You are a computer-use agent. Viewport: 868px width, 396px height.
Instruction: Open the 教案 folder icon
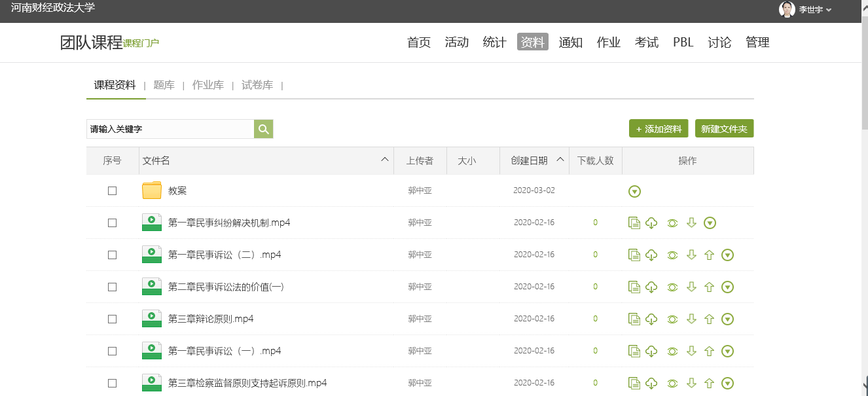pyautogui.click(x=152, y=191)
